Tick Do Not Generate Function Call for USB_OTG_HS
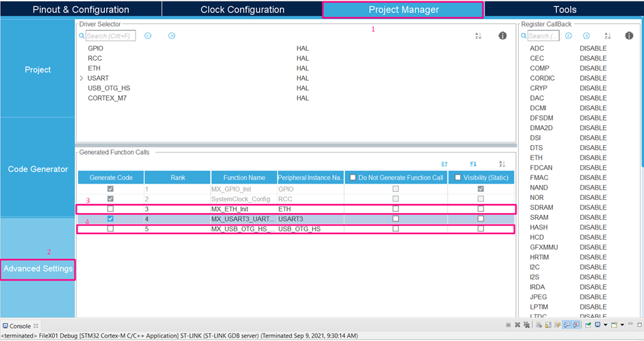Image resolution: width=644 pixels, height=341 pixels. [395, 229]
